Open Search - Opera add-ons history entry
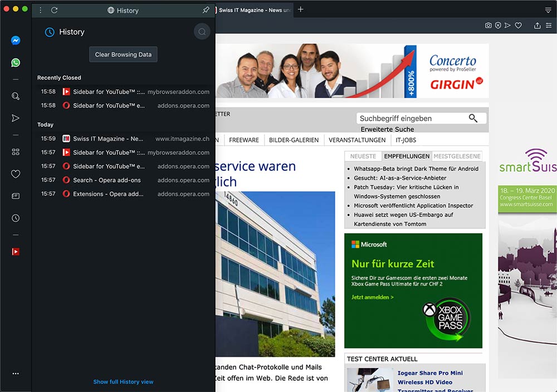This screenshot has height=392, width=557. click(123, 180)
